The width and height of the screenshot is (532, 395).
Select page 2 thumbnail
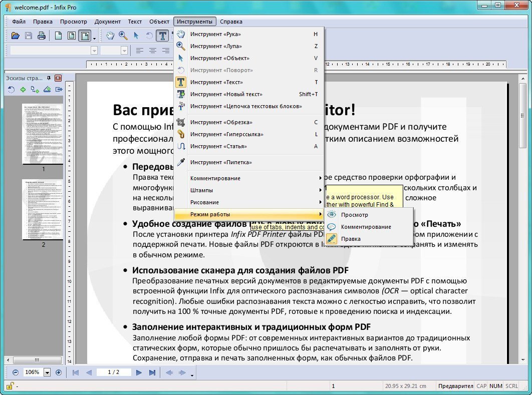click(x=43, y=210)
